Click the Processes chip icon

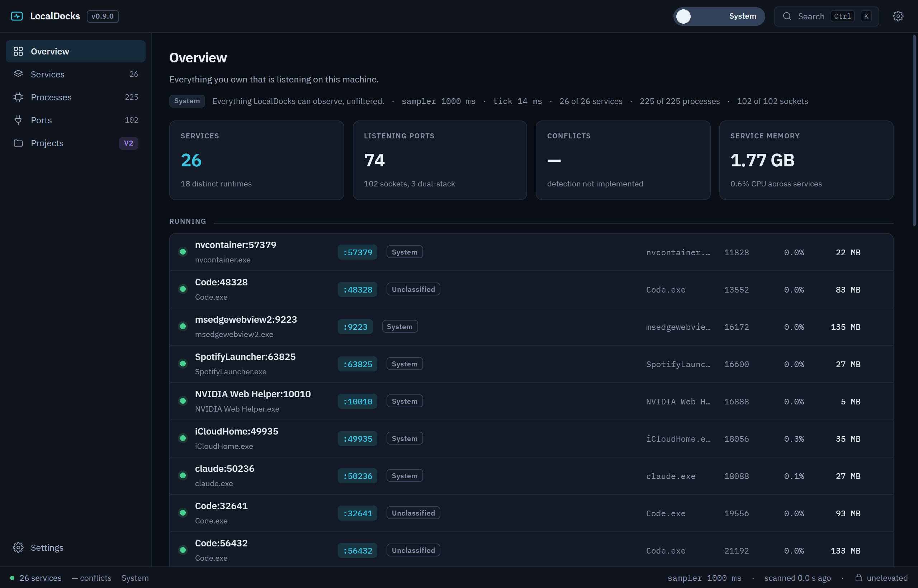[18, 97]
